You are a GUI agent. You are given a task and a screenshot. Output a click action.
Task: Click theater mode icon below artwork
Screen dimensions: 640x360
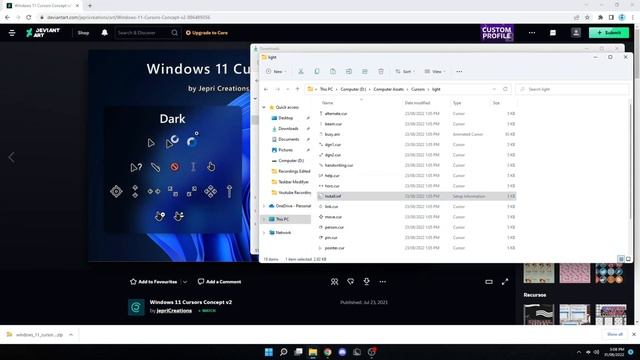point(489,282)
